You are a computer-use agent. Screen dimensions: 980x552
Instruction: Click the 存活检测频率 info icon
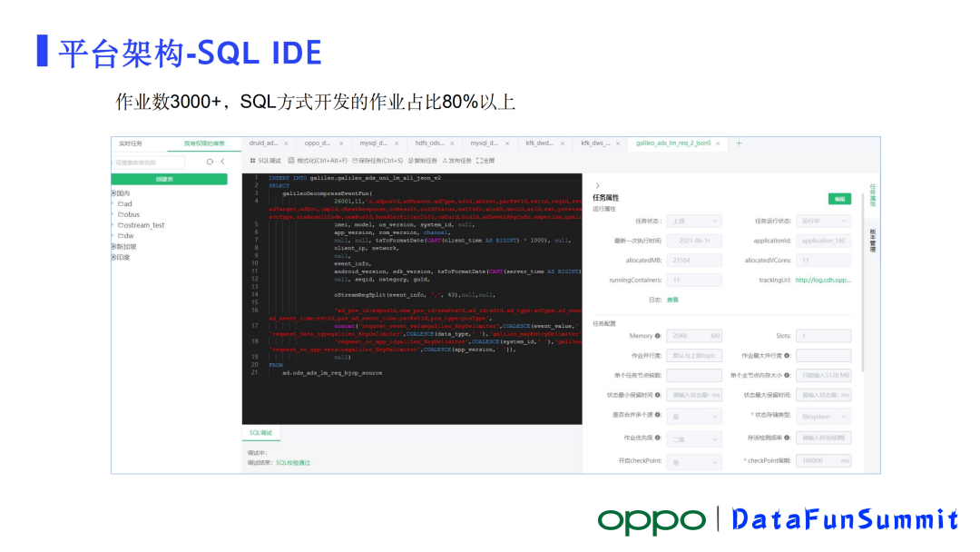point(787,439)
